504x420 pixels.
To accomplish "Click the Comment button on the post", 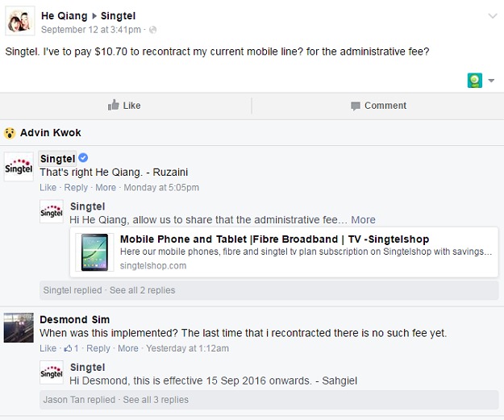I will tap(378, 106).
